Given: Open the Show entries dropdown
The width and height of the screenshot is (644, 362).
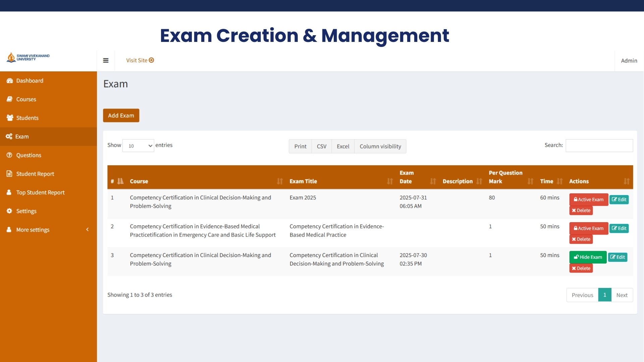Looking at the screenshot, I should pyautogui.click(x=138, y=145).
